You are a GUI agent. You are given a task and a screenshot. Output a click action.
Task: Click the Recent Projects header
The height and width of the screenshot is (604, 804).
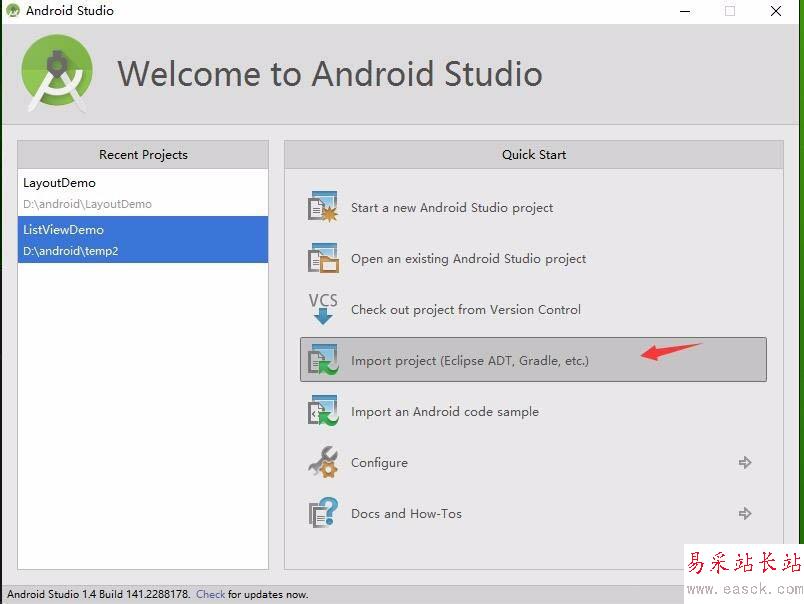pos(143,154)
